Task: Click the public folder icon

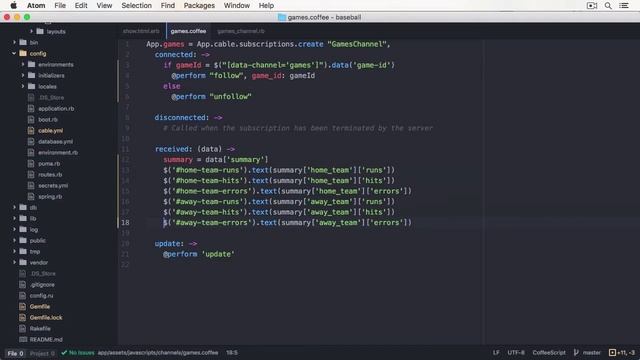Action: (23, 240)
